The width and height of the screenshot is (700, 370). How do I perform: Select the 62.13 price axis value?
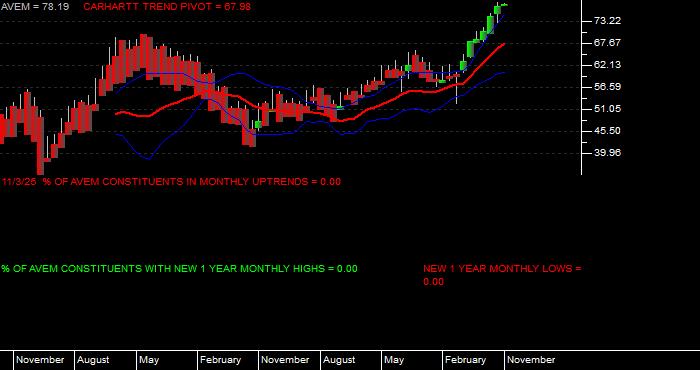608,65
